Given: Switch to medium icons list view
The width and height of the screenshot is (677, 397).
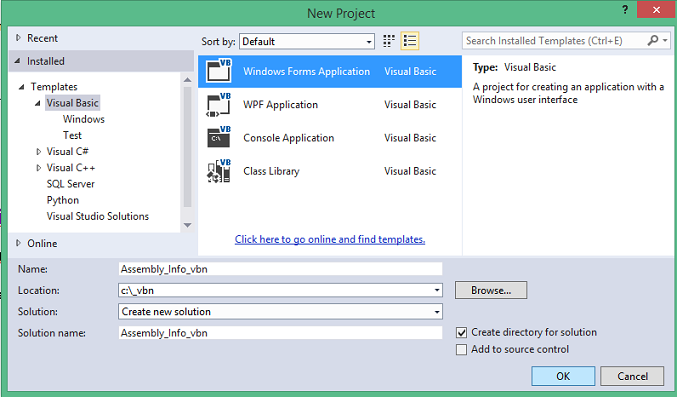Looking at the screenshot, I should point(409,41).
